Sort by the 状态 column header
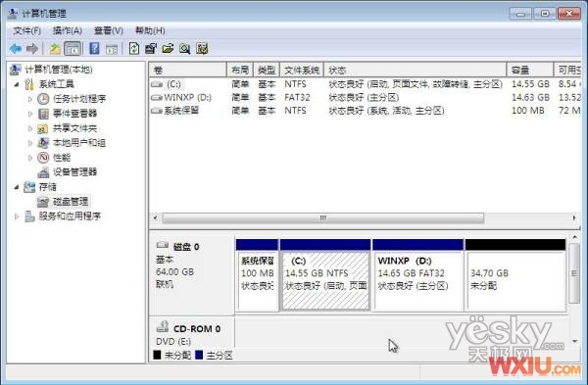 pyautogui.click(x=416, y=71)
